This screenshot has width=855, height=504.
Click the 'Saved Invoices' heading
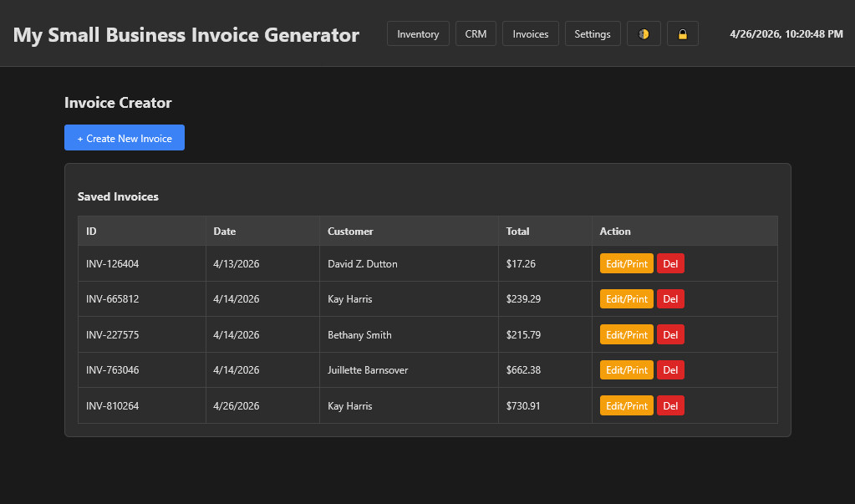click(x=118, y=196)
